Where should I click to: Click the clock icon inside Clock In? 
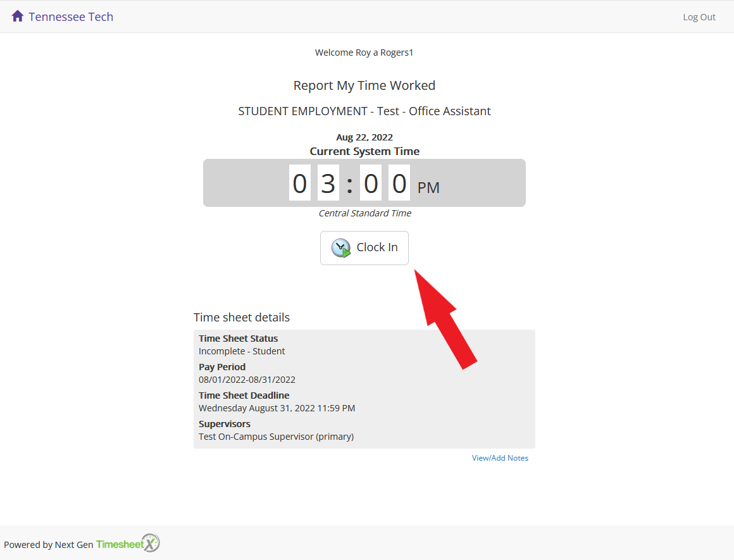(x=341, y=248)
